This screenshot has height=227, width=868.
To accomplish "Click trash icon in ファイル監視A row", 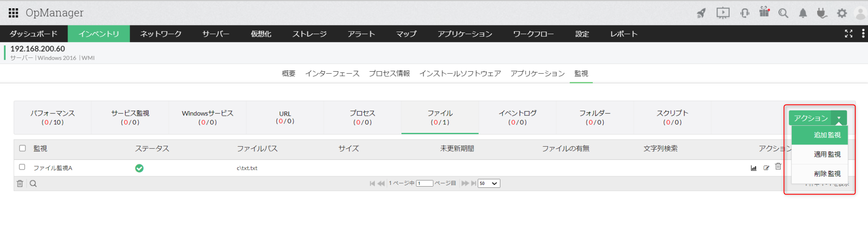I will click(x=778, y=166).
